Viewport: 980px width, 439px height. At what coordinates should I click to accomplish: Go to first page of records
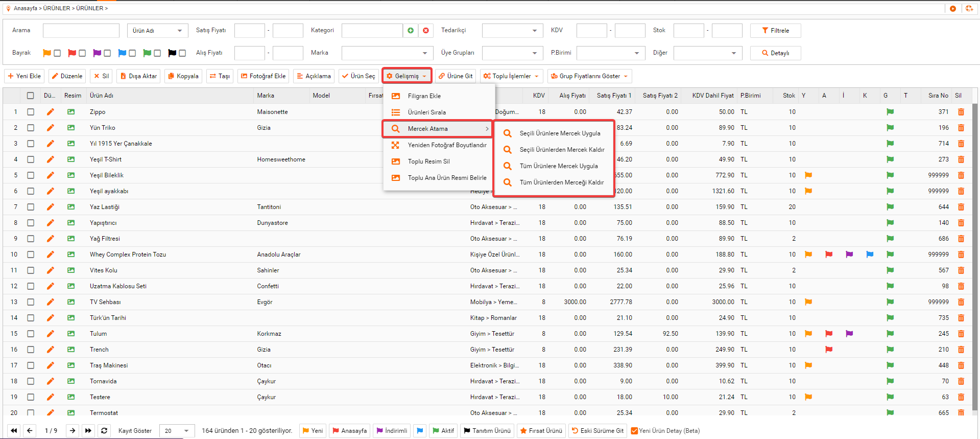[x=14, y=431]
